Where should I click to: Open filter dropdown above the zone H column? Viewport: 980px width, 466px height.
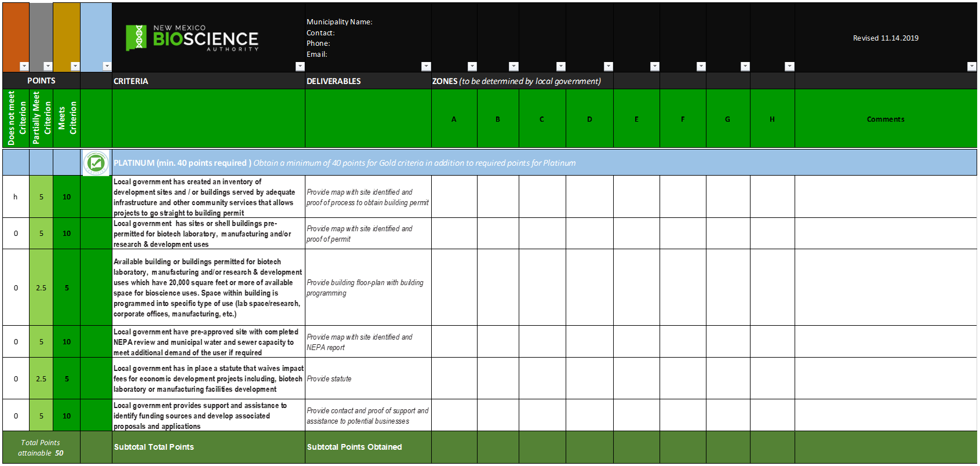click(x=789, y=66)
